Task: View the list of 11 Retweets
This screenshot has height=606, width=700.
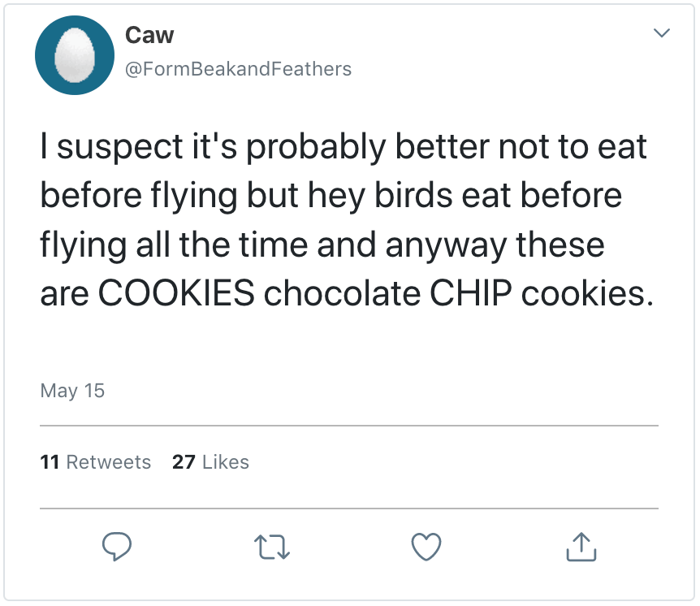Action: 96,462
